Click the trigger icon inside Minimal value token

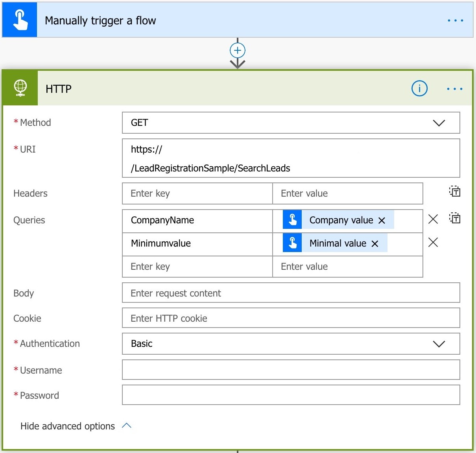click(x=292, y=243)
